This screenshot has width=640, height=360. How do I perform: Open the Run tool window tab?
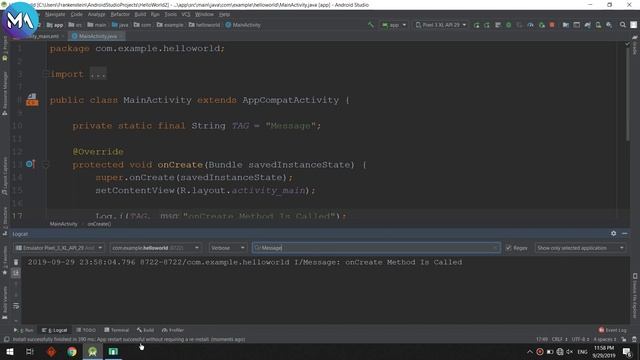[24, 330]
